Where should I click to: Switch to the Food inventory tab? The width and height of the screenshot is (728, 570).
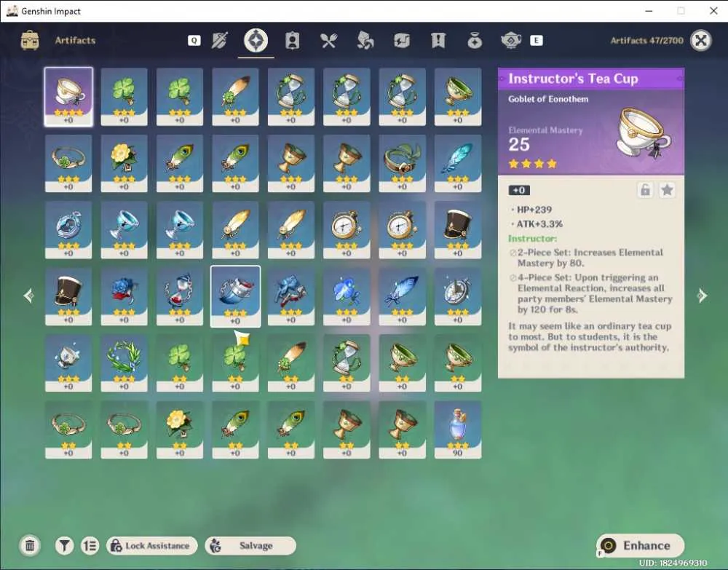tap(328, 40)
